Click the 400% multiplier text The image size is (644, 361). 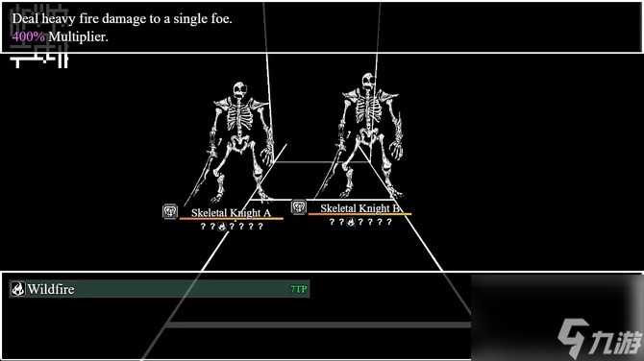tap(28, 36)
